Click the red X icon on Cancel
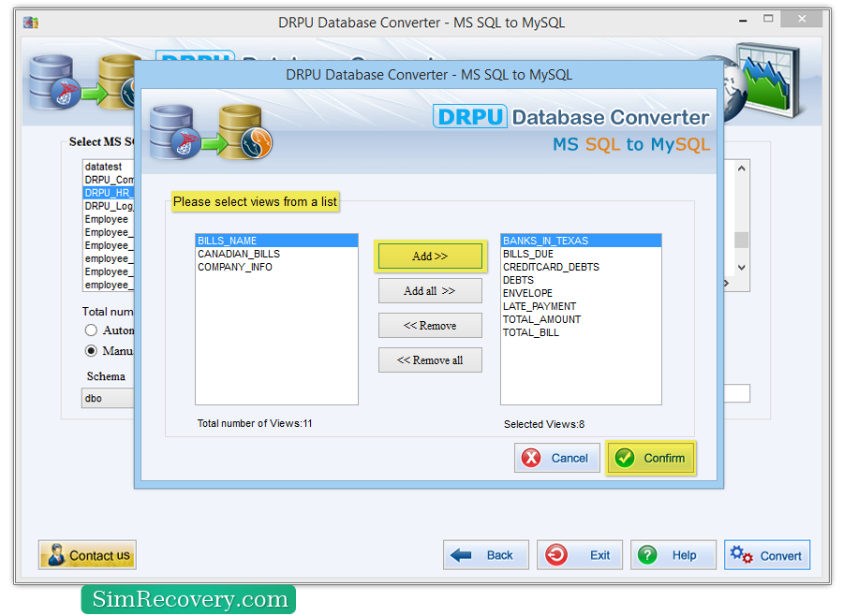This screenshot has width=843, height=616. coord(532,458)
